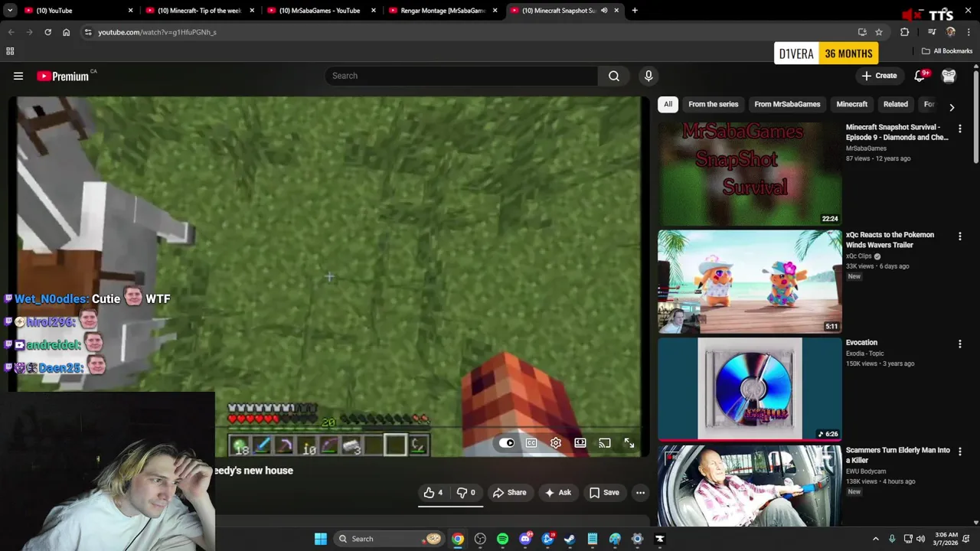Open options for Snapshot Survival Episode 9
The image size is (980, 551).
coord(959,129)
